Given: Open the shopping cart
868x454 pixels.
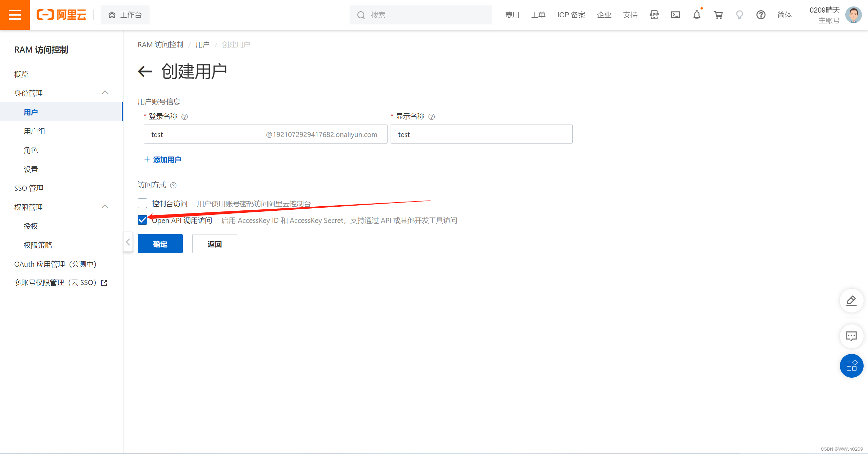Looking at the screenshot, I should pos(718,15).
